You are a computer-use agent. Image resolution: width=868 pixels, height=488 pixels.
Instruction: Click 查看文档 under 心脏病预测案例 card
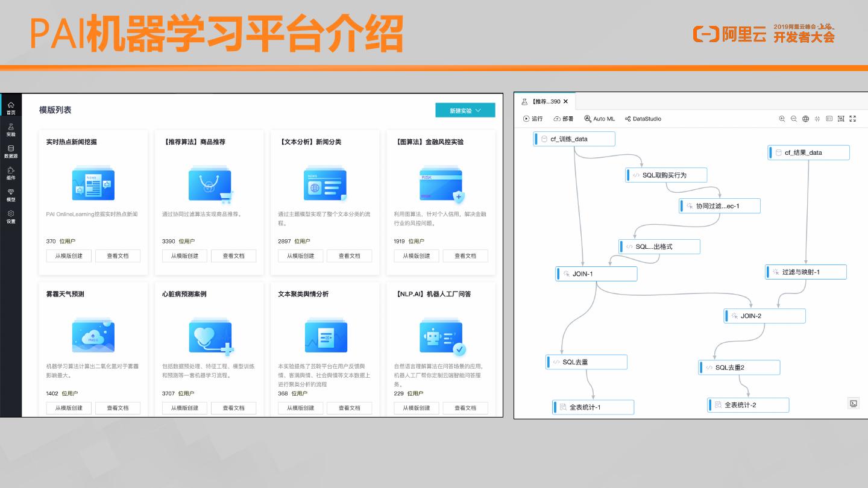click(233, 408)
